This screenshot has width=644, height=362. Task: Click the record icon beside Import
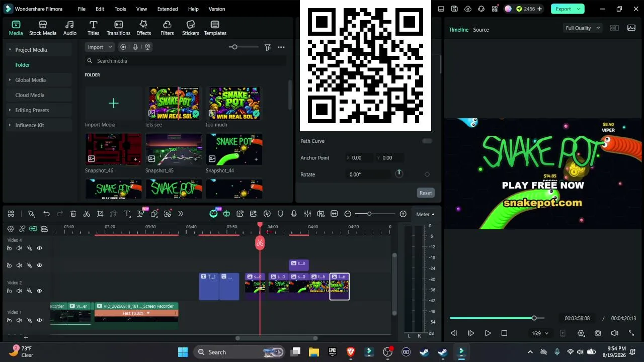(x=123, y=47)
